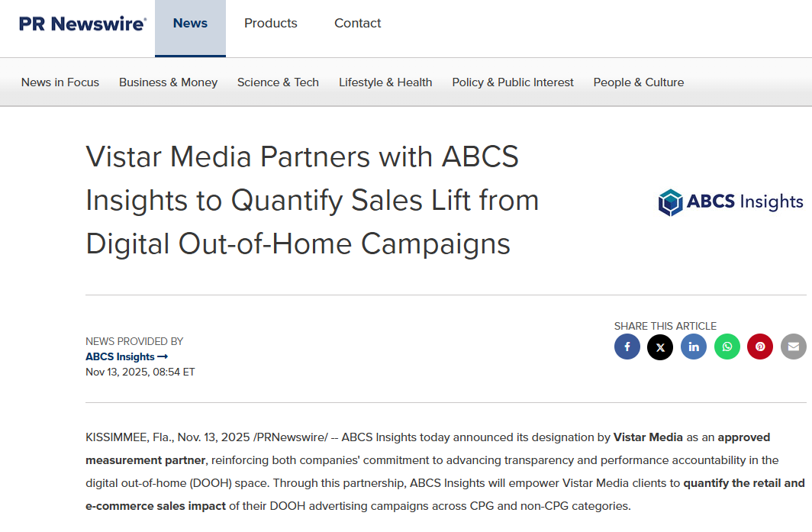Select the Science & Tech category
Viewport: 812px width, 532px height.
(278, 82)
